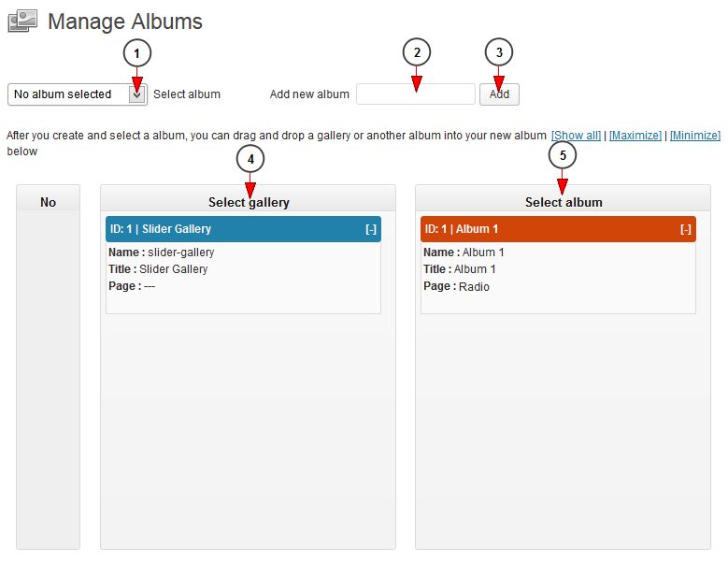728x563 pixels.
Task: Select the orange Album 1 header bar
Action: [558, 229]
